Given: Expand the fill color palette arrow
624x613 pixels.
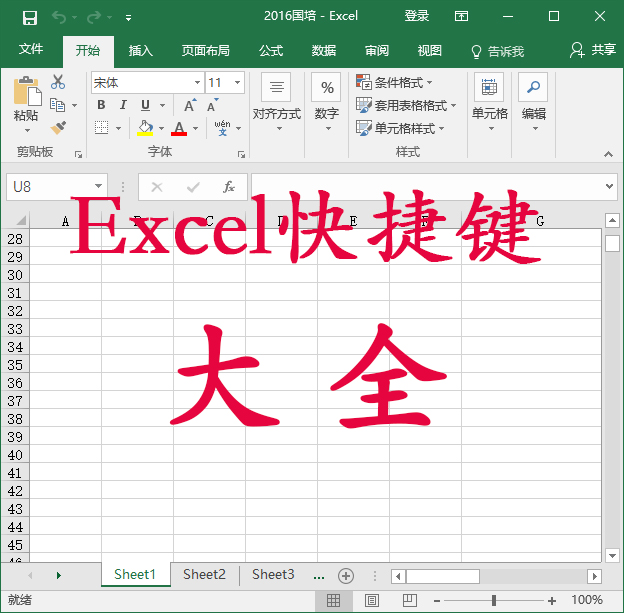Looking at the screenshot, I should pos(161,129).
